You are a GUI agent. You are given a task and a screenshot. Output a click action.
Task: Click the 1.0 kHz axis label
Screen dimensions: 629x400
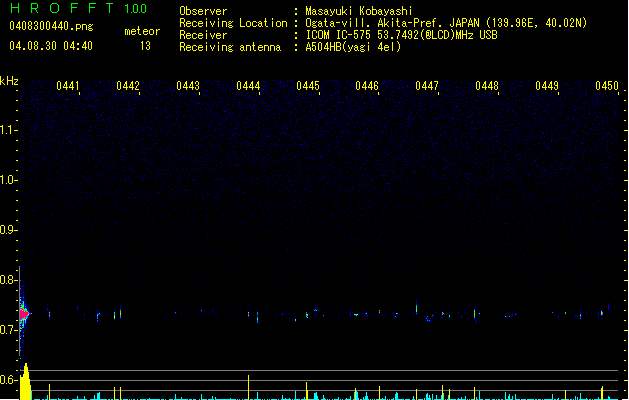(x=8, y=180)
